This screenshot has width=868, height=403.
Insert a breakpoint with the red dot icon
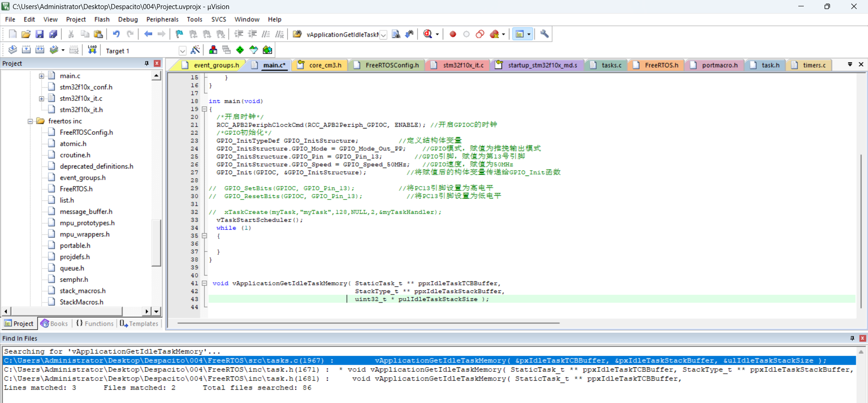(453, 34)
